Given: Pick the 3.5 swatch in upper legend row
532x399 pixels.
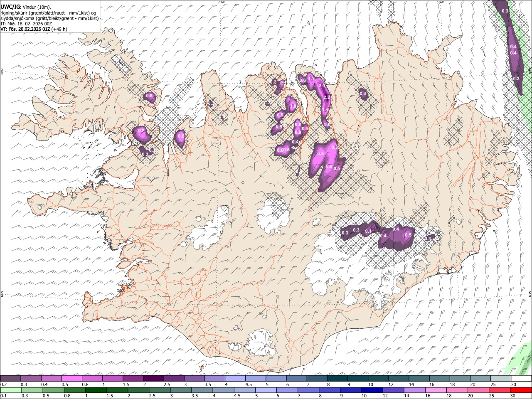Looking at the screenshot, I should click(214, 379).
